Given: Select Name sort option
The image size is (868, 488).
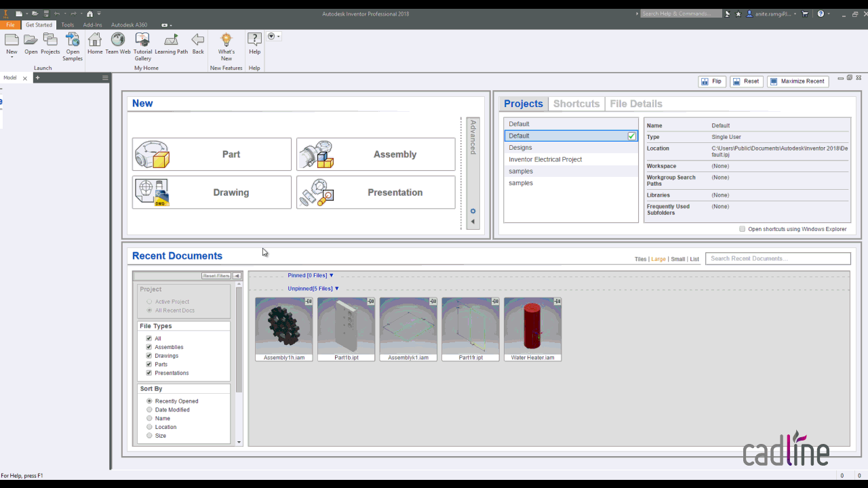Looking at the screenshot, I should (x=149, y=418).
